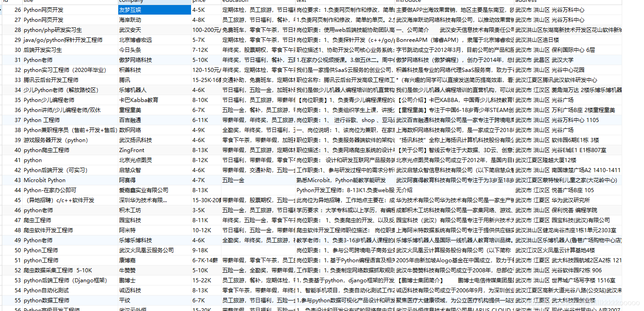Select price cell 7-12K

click(206, 50)
